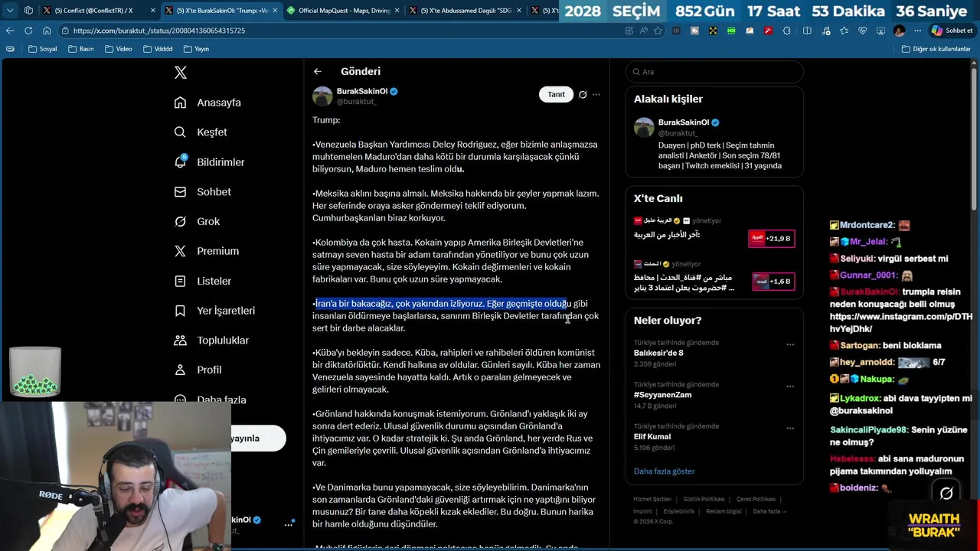Open Profil from the sidebar
Viewport: 980px width, 551px height.
198,370
